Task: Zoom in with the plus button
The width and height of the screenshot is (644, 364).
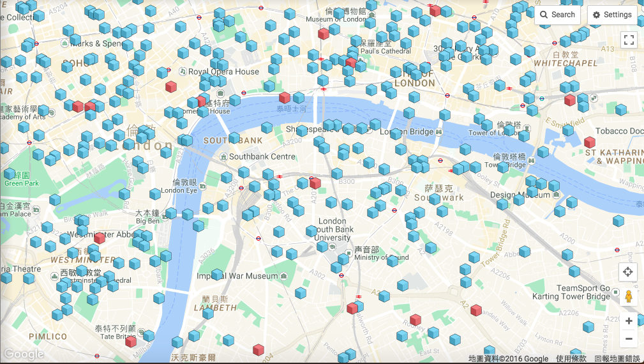Action: click(x=629, y=321)
